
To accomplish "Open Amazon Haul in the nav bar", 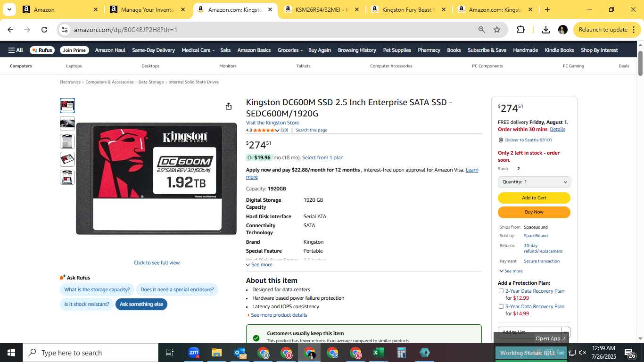I will tap(110, 50).
